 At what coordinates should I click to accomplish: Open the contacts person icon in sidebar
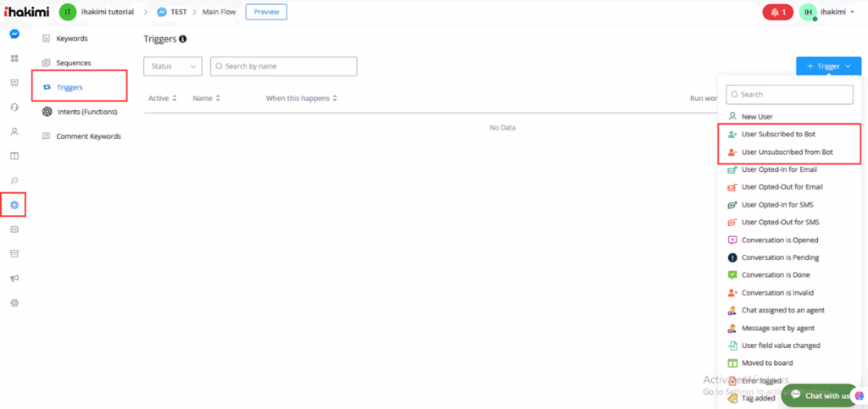tap(14, 132)
